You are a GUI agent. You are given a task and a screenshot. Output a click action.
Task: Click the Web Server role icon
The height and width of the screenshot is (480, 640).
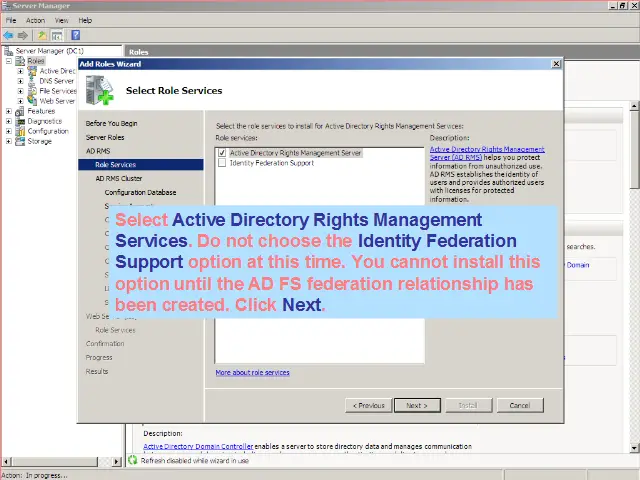click(x=32, y=101)
